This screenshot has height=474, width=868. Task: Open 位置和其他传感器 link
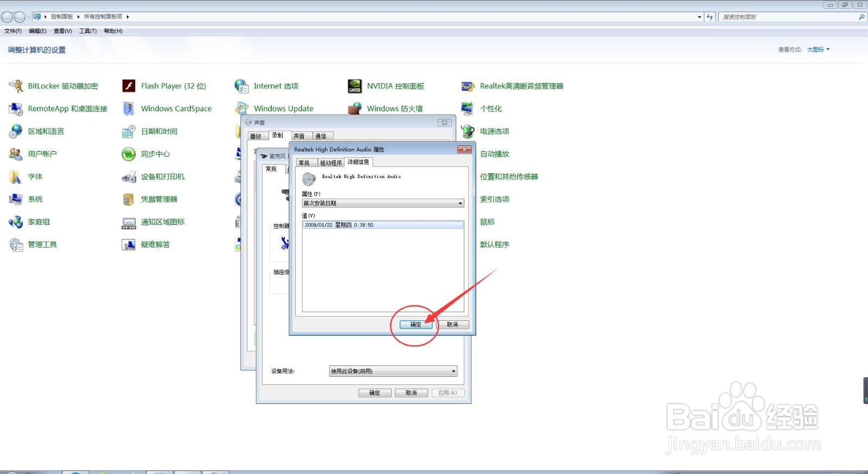pos(509,176)
